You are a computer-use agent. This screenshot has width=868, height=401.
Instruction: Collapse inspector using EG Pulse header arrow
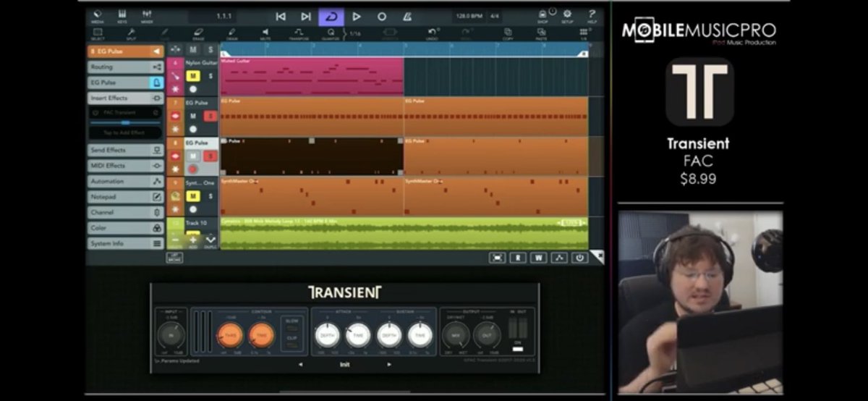coord(156,51)
